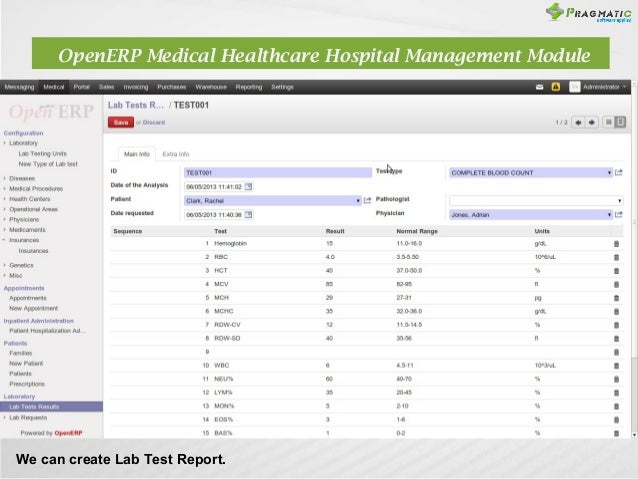This screenshot has height=479, width=638.
Task: Delete the RDW-SD row
Action: click(616, 339)
